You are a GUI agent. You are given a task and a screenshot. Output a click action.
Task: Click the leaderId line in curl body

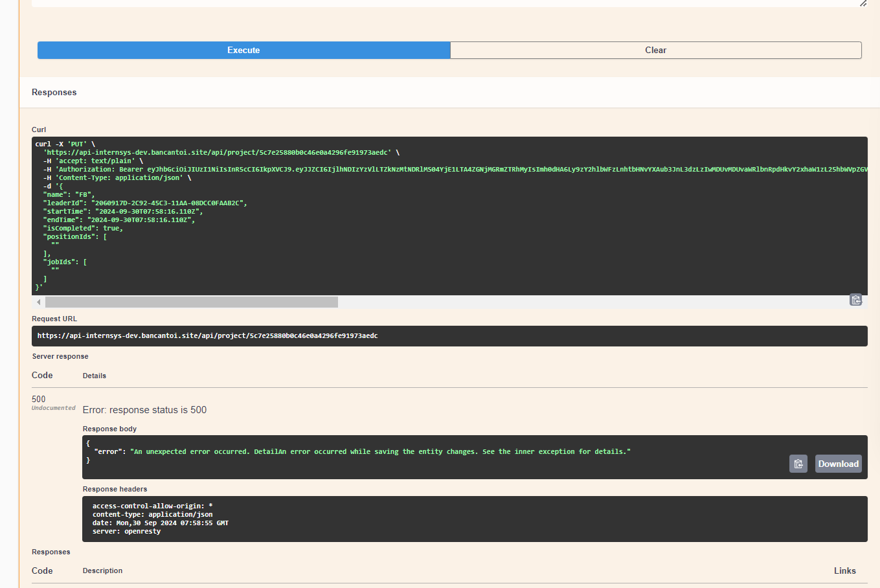[145, 203]
